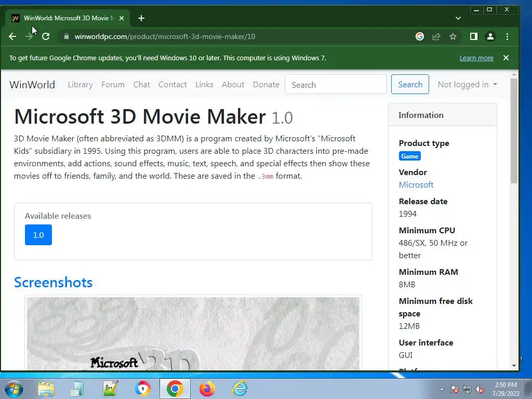Viewport: 532px width, 399px height.
Task: Bookmark this page with the star
Action: coord(453,36)
